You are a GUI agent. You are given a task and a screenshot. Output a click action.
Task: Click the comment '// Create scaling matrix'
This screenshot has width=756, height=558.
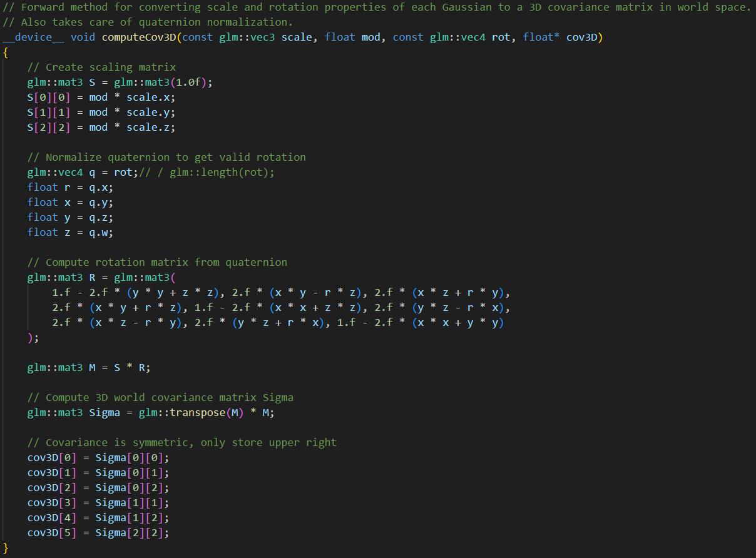(101, 67)
